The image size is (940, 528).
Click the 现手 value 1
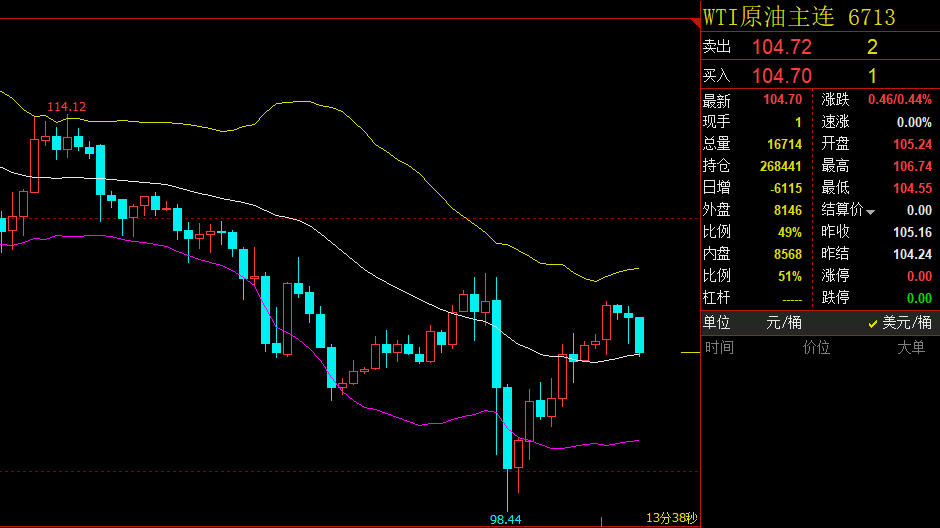798,122
